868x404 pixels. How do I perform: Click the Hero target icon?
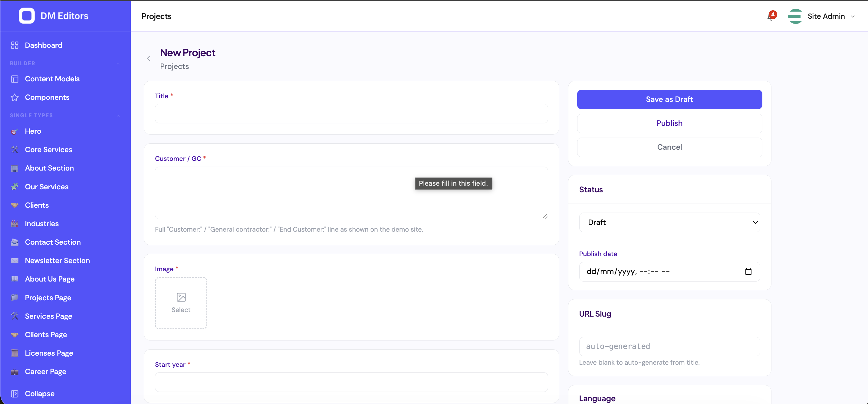point(15,131)
